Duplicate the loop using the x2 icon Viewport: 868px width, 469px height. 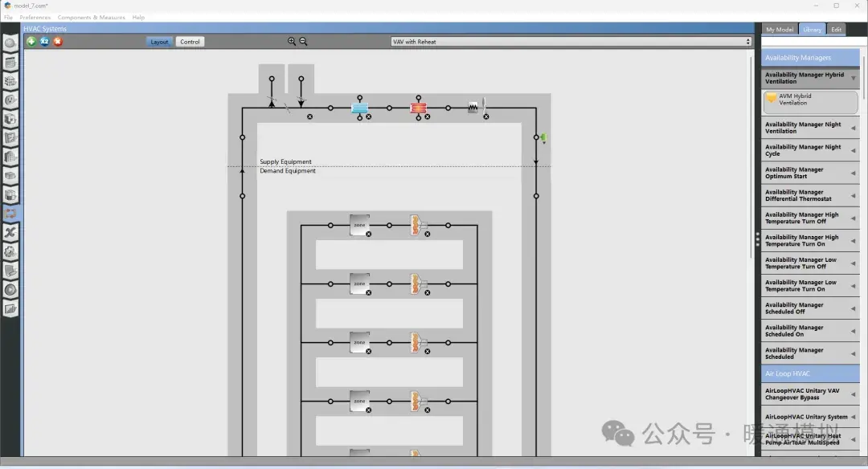click(x=44, y=41)
